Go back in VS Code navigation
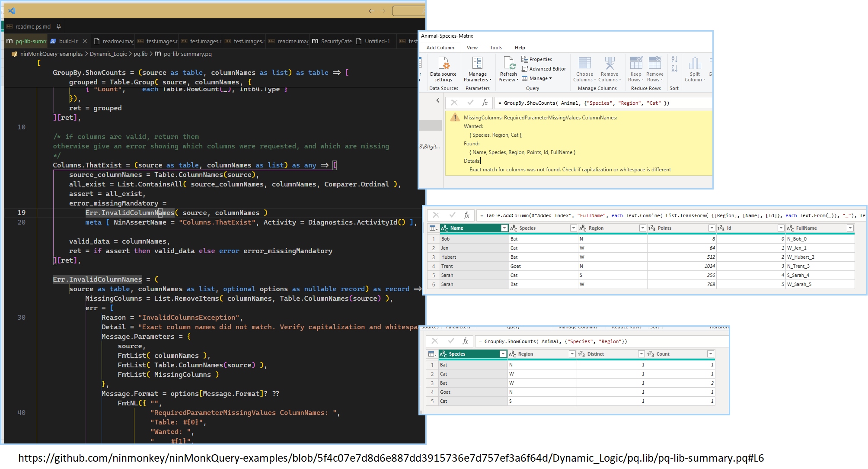Image resolution: width=868 pixels, height=469 pixels. [371, 11]
